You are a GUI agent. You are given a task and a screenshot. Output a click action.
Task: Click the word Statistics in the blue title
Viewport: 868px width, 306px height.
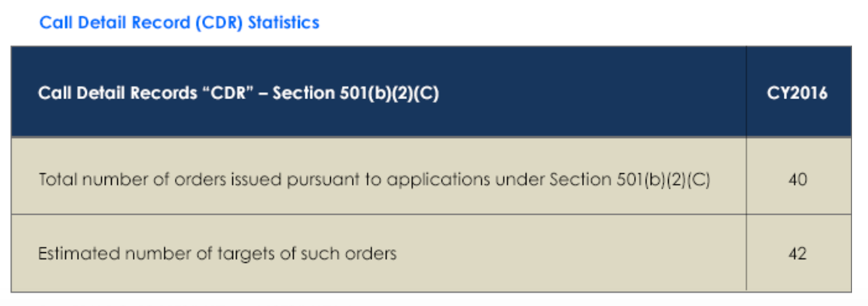click(x=283, y=22)
